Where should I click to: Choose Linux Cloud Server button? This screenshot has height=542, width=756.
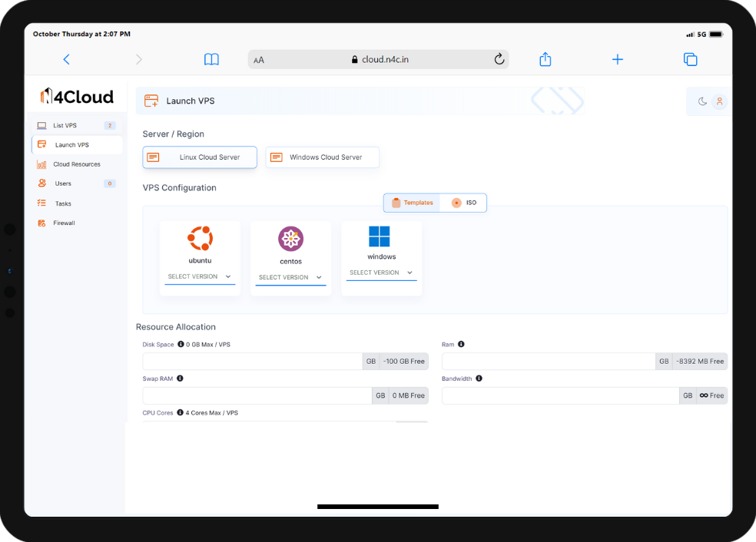(x=200, y=157)
